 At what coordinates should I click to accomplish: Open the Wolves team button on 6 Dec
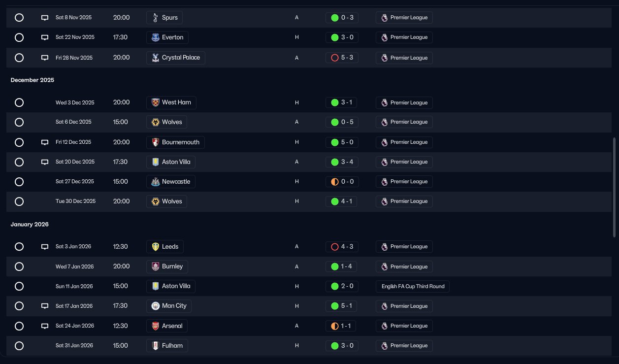pyautogui.click(x=167, y=122)
